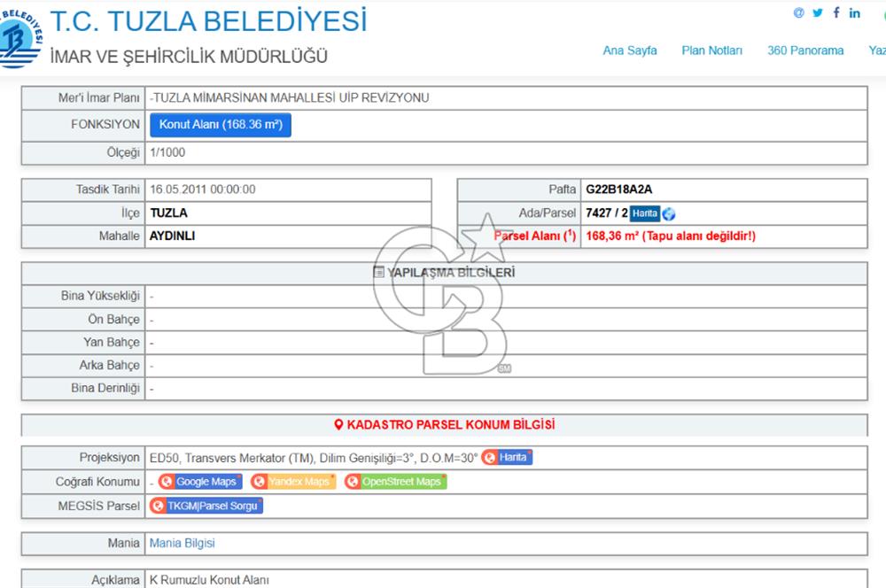Click the Twitter icon in the header
Screen dimensions: 886x588
(817, 12)
